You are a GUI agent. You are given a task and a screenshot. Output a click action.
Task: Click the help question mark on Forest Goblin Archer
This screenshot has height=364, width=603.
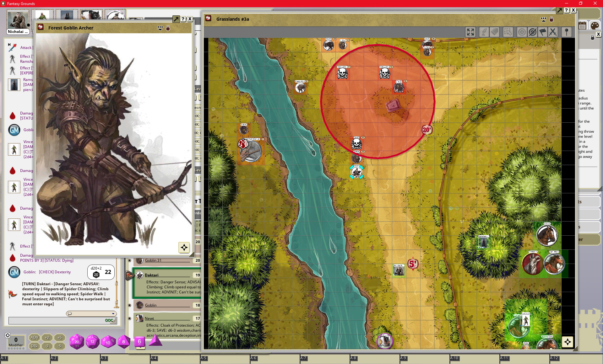coord(183,19)
